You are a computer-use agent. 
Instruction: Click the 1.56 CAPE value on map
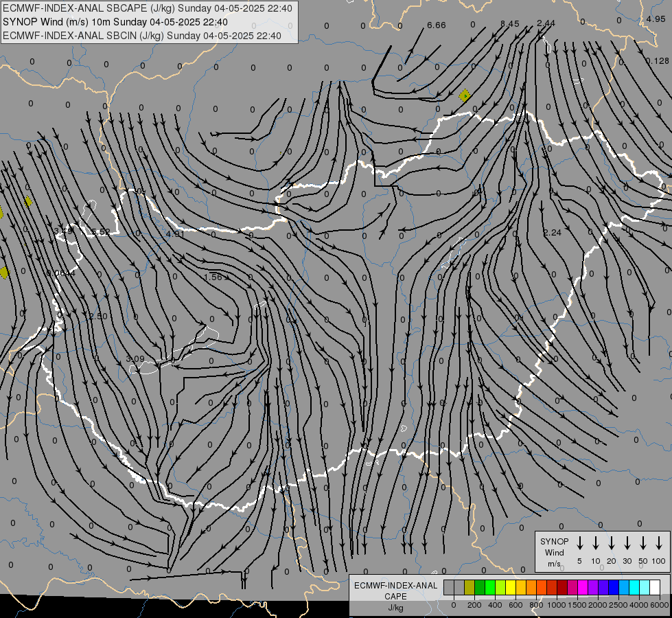[x=213, y=277]
